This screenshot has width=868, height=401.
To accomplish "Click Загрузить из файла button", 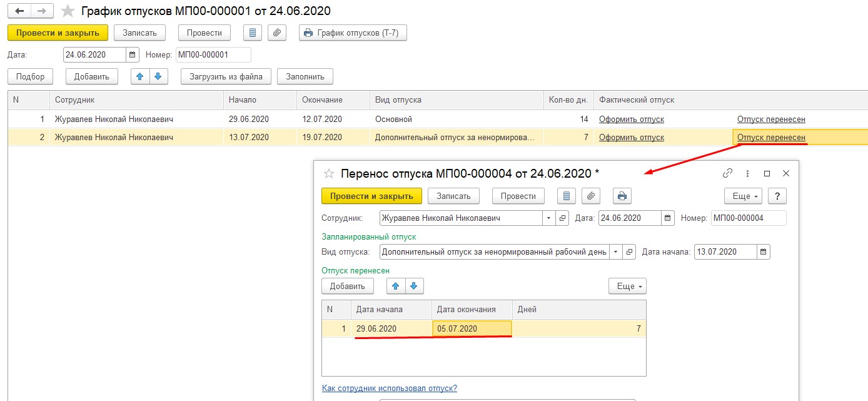I will coord(226,76).
